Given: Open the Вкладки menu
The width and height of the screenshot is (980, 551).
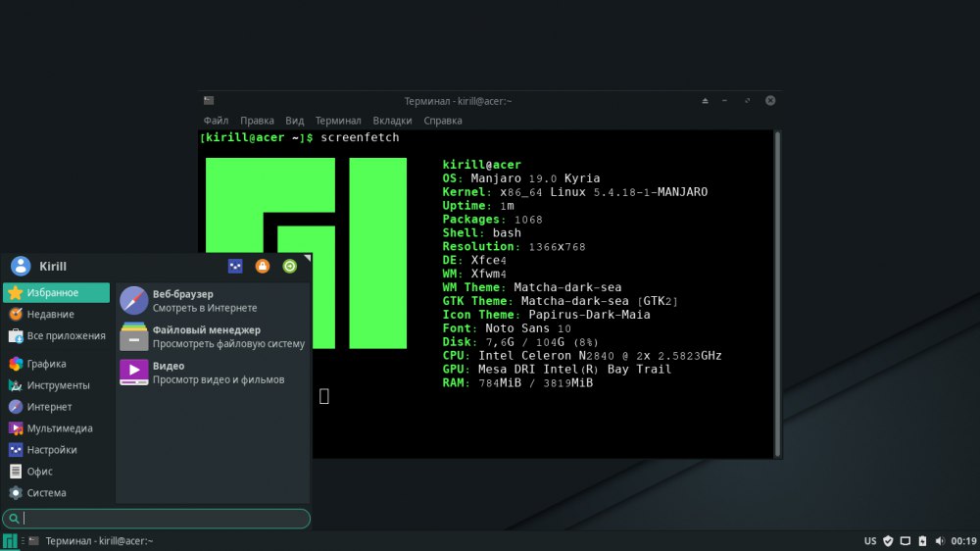Looking at the screenshot, I should coord(392,121).
